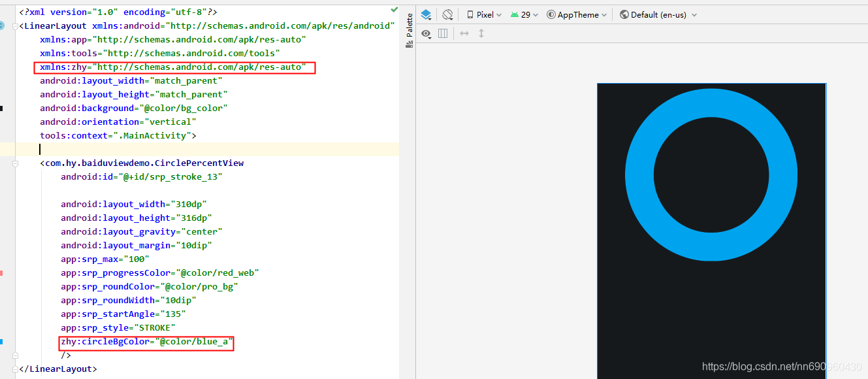Open the design surface layers selector
The width and height of the screenshot is (868, 379).
[x=426, y=14]
